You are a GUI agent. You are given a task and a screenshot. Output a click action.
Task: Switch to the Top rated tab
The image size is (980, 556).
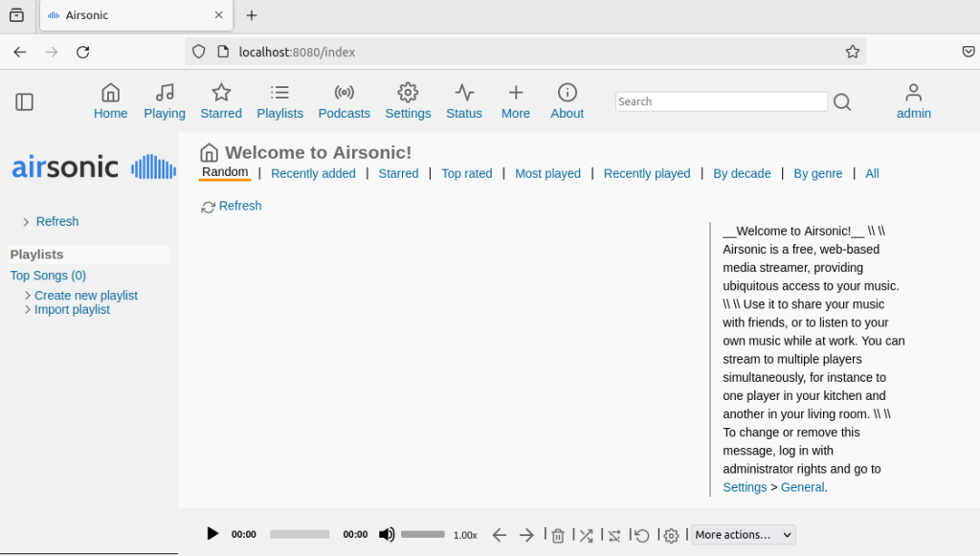(467, 173)
